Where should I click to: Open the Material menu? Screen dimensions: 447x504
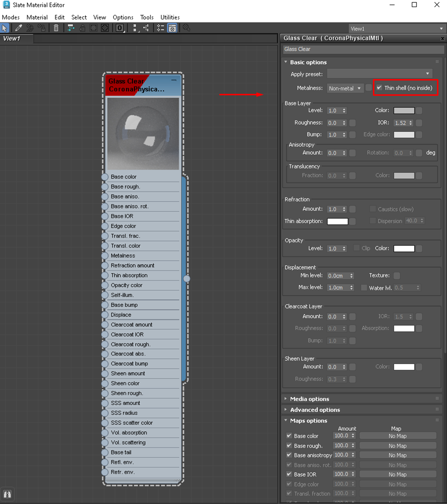[37, 17]
